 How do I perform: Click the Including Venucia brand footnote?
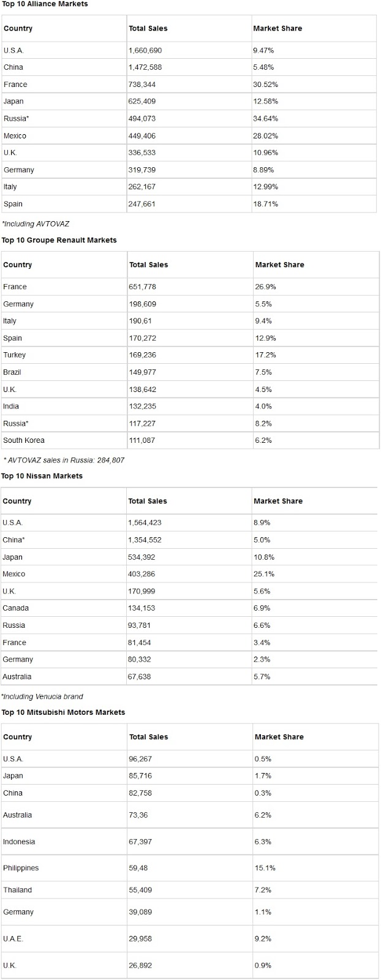click(x=42, y=696)
